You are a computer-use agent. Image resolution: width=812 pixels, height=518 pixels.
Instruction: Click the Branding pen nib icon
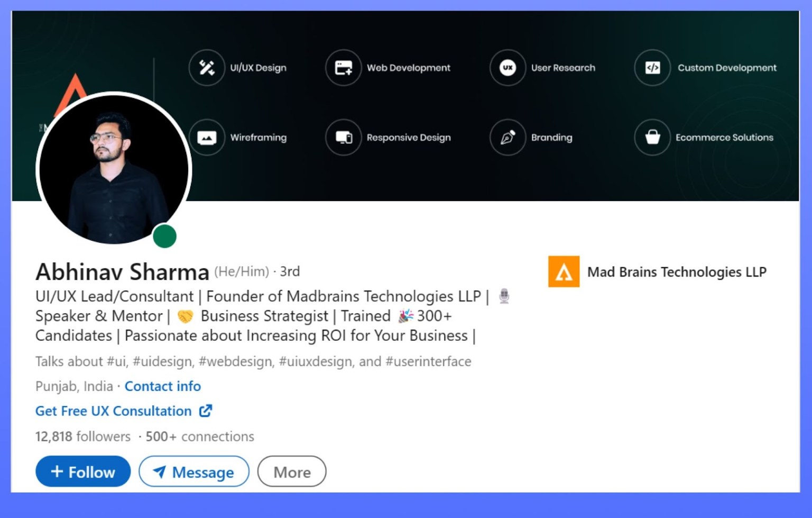click(x=508, y=138)
